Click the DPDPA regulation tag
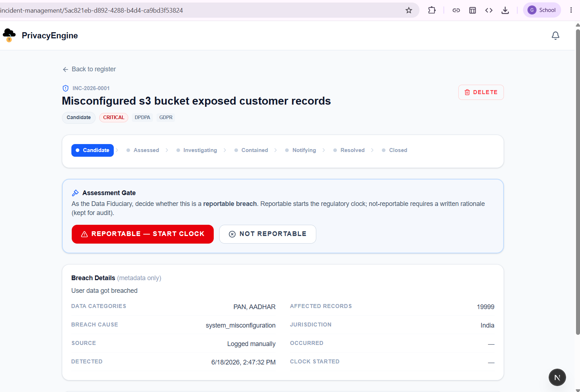The image size is (580, 392). pos(142,117)
